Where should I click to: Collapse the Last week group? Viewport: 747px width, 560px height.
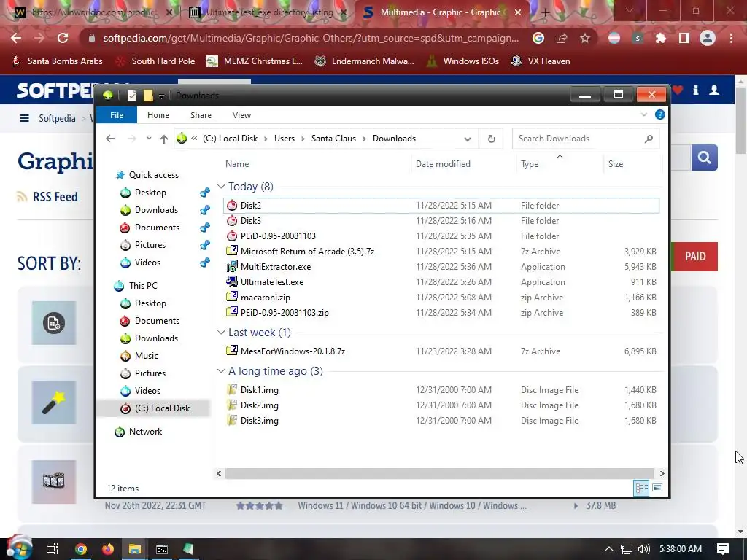[x=221, y=332]
